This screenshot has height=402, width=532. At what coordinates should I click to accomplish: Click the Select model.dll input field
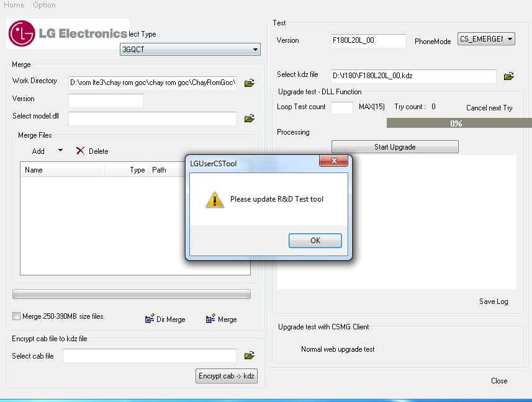tap(153, 118)
